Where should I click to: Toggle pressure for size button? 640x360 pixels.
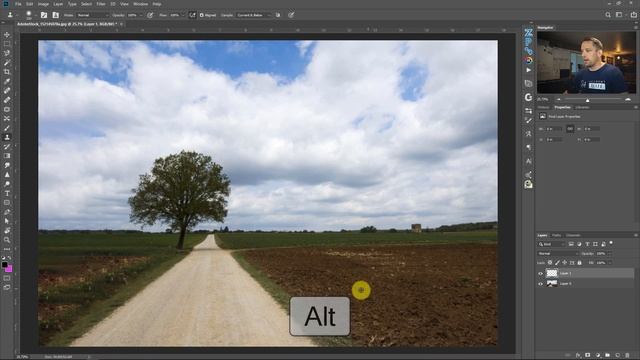(291, 15)
